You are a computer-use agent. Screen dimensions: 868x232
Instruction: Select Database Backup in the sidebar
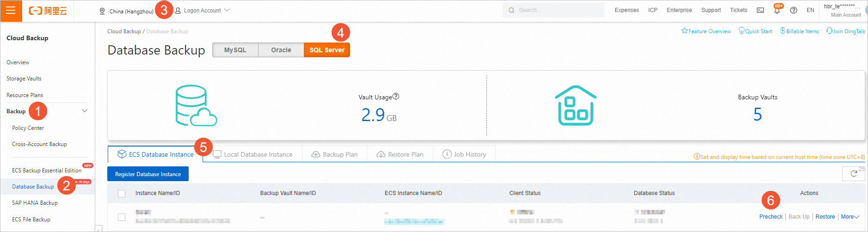(33, 187)
